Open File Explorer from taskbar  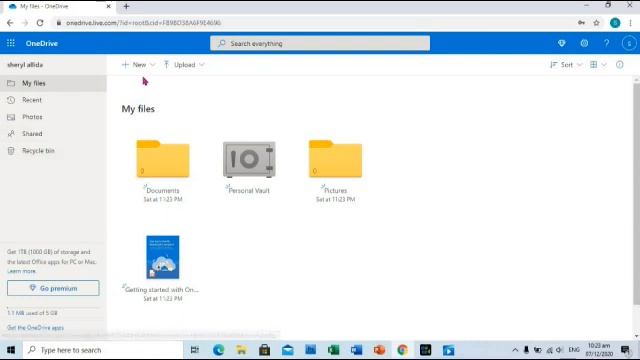coord(241,350)
